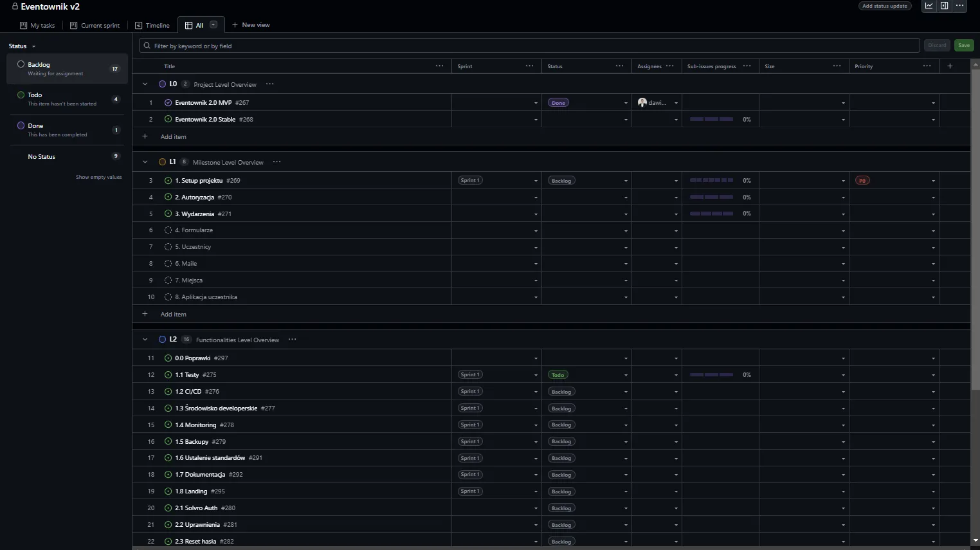Open the Title column options menu
The height and width of the screenshot is (550, 980).
pos(439,66)
